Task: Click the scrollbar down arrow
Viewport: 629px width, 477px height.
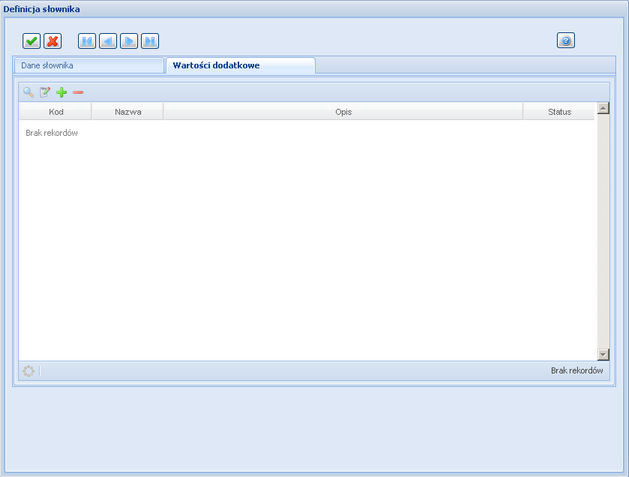Action: (x=603, y=354)
